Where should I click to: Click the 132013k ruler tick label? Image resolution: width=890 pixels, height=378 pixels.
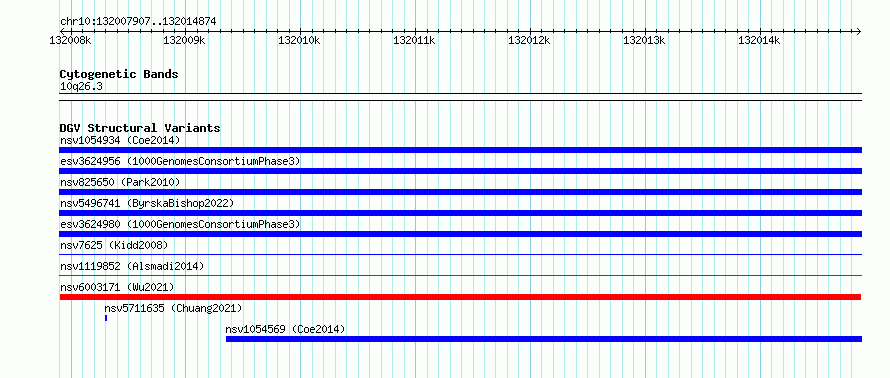click(644, 40)
